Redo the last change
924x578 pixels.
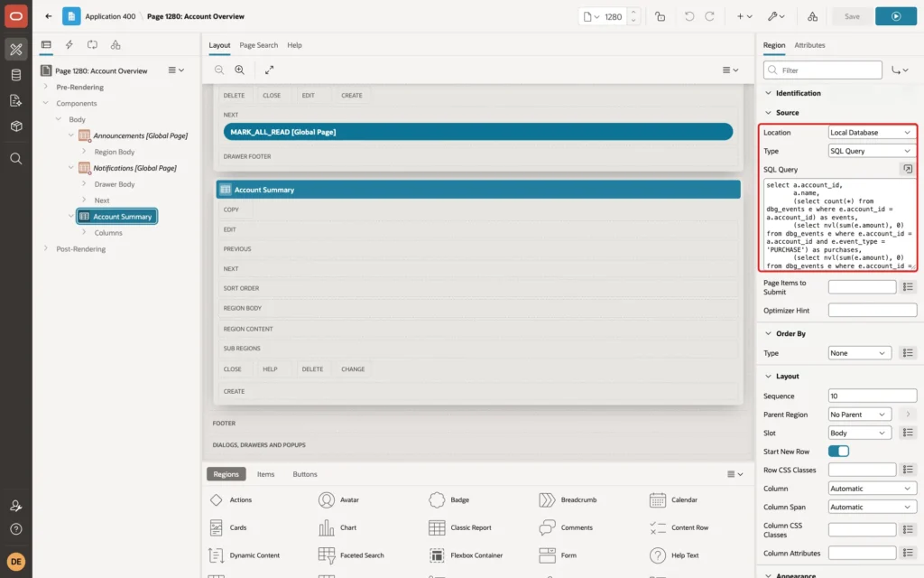(x=709, y=16)
